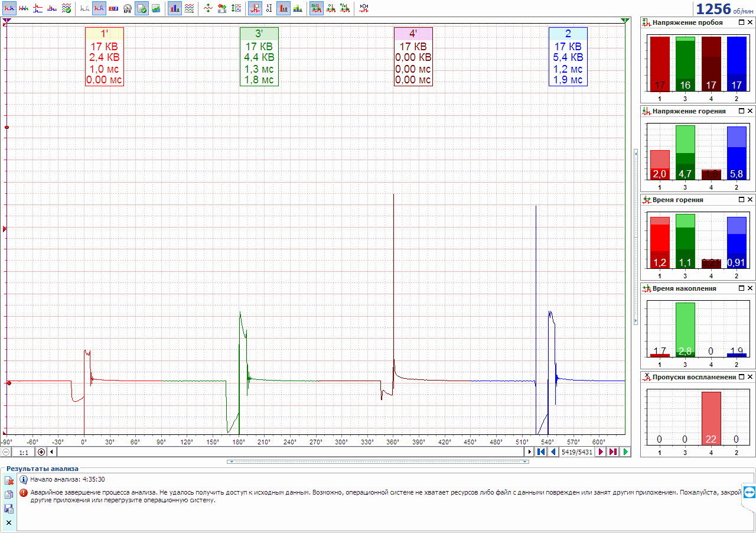Click the zoom out minus button

(x=6, y=452)
